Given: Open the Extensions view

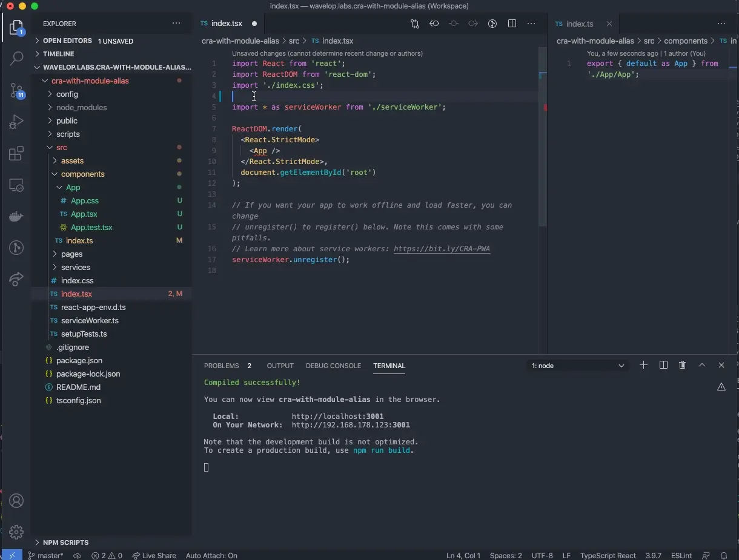Looking at the screenshot, I should click(x=16, y=154).
